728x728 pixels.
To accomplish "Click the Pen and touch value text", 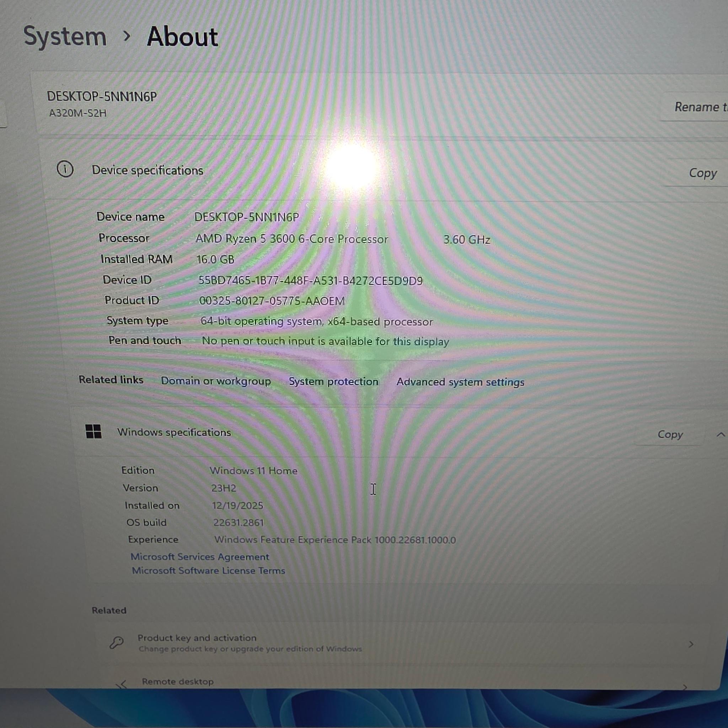I will (x=325, y=341).
